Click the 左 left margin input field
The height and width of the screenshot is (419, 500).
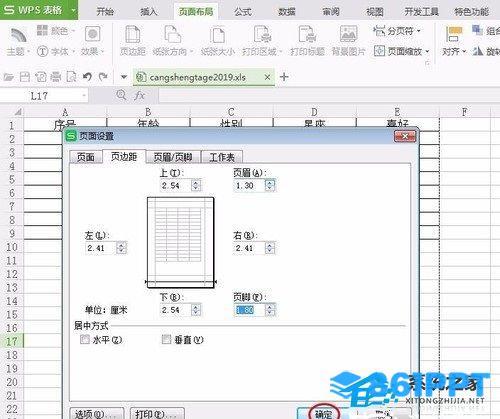[x=101, y=248]
